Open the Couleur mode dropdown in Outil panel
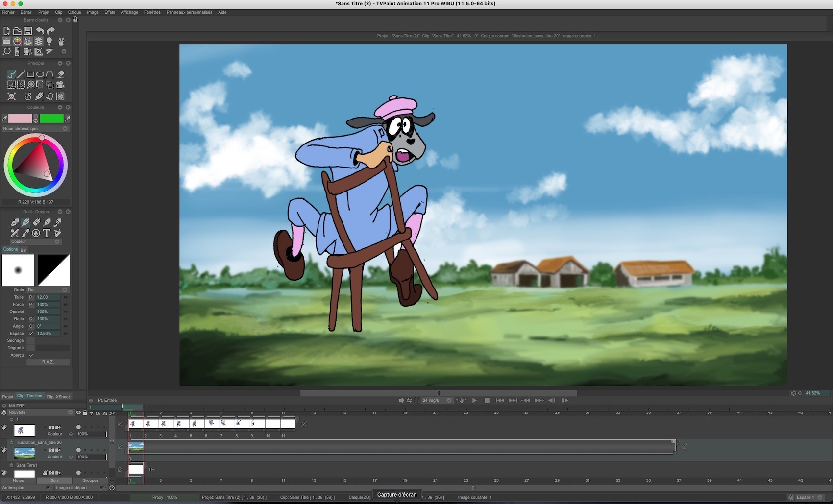833x504 pixels. [35, 241]
